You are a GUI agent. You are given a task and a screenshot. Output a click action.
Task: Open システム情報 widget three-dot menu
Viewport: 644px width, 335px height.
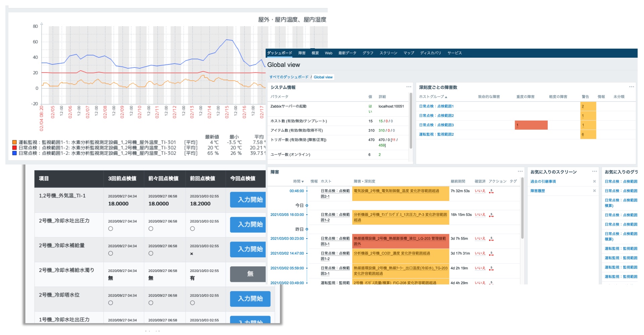(409, 87)
